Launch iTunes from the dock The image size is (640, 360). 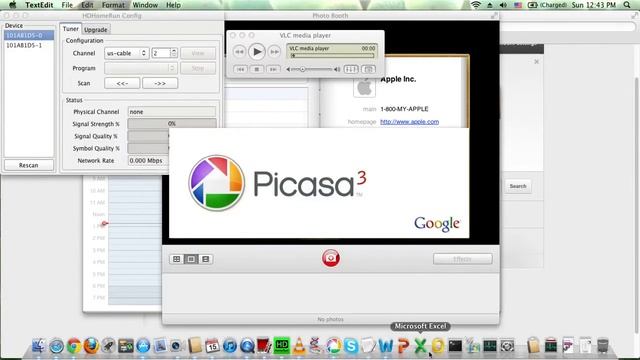point(230,346)
